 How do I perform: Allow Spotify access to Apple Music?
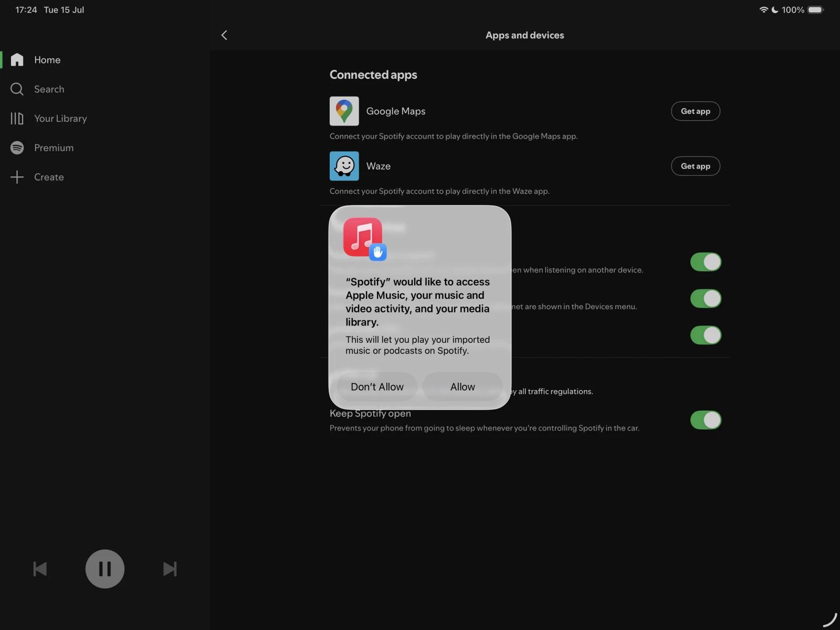point(463,387)
